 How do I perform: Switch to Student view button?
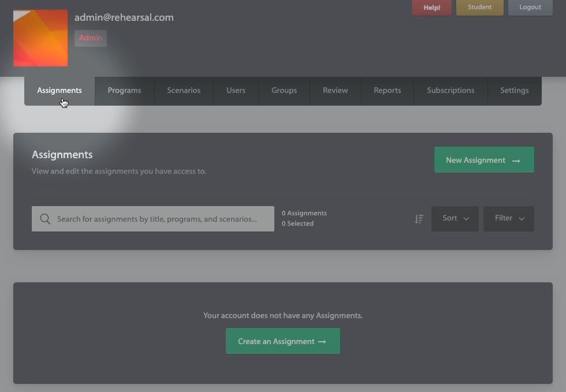point(480,8)
